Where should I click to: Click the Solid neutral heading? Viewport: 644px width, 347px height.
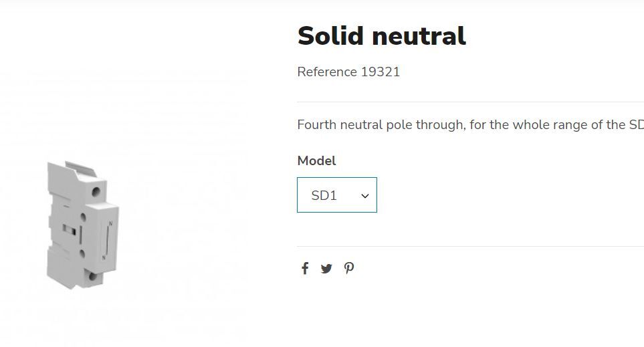coord(382,35)
